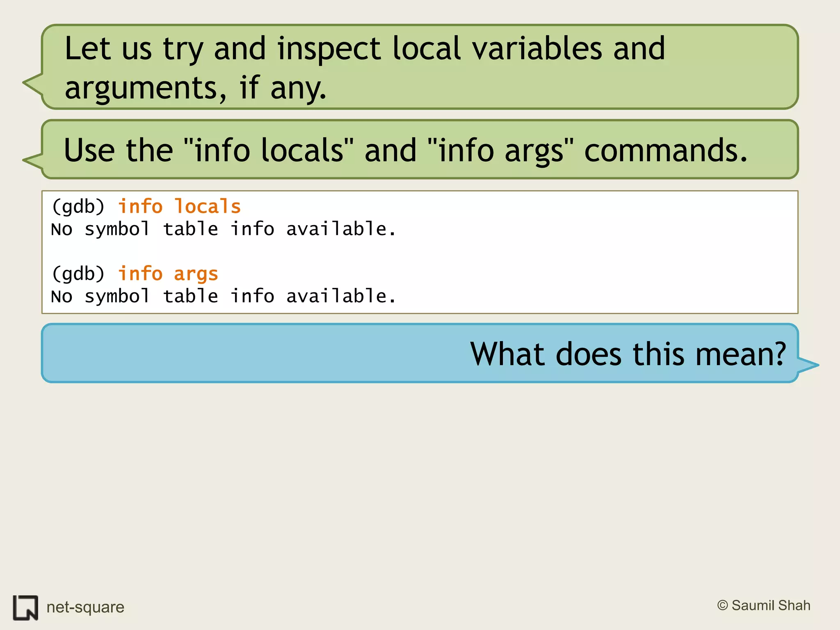Image resolution: width=840 pixels, height=630 pixels.
Task: Click the first (gdb) prompt
Action: click(78, 206)
